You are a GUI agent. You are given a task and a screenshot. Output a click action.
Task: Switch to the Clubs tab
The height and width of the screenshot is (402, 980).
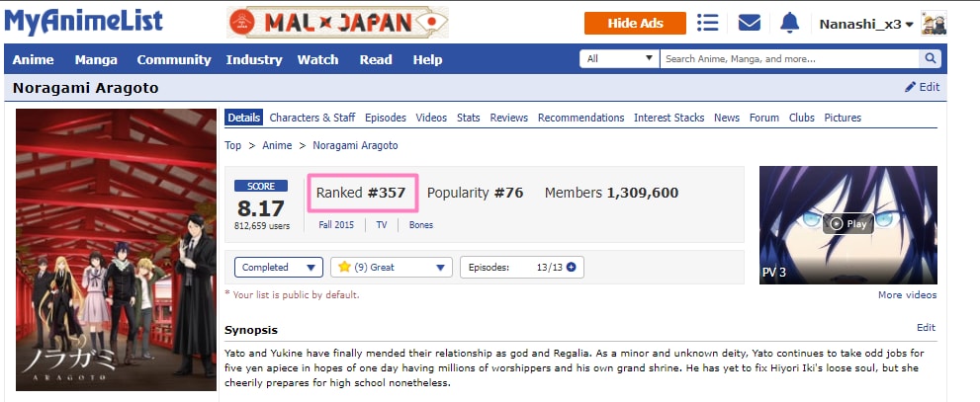[x=802, y=118]
